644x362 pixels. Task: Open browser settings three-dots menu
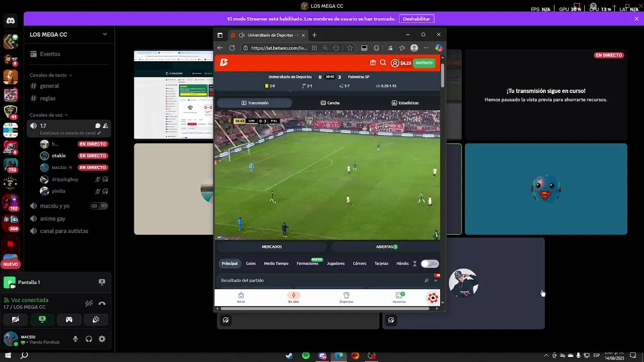click(426, 48)
